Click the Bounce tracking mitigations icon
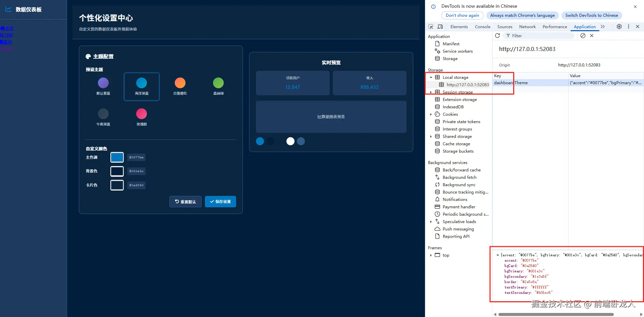Viewport: 644px width, 317px height. [437, 192]
